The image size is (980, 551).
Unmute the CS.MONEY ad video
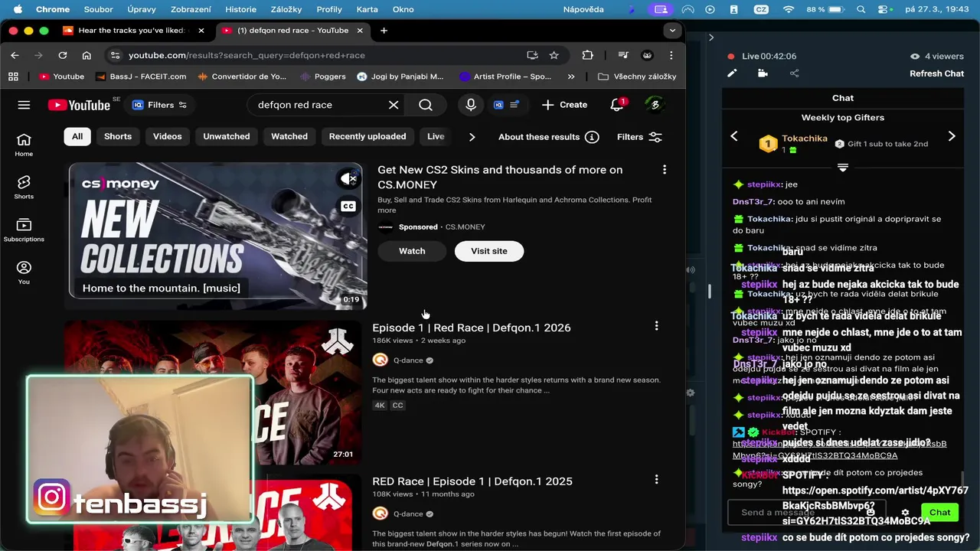[348, 178]
